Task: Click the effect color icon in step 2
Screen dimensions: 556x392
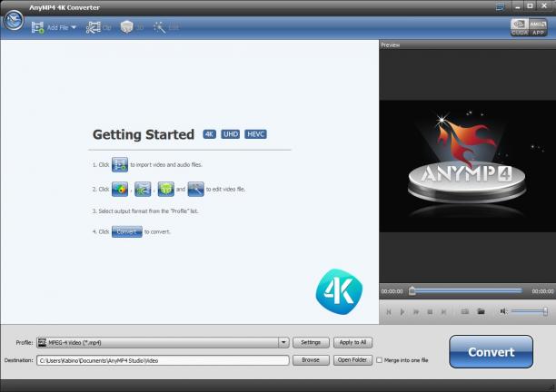Action: coord(120,189)
